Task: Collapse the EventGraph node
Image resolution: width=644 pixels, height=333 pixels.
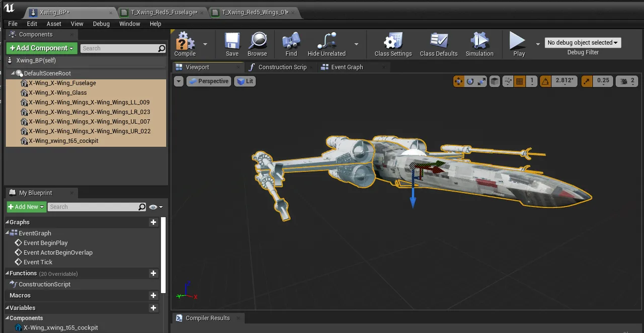Action: (x=8, y=233)
